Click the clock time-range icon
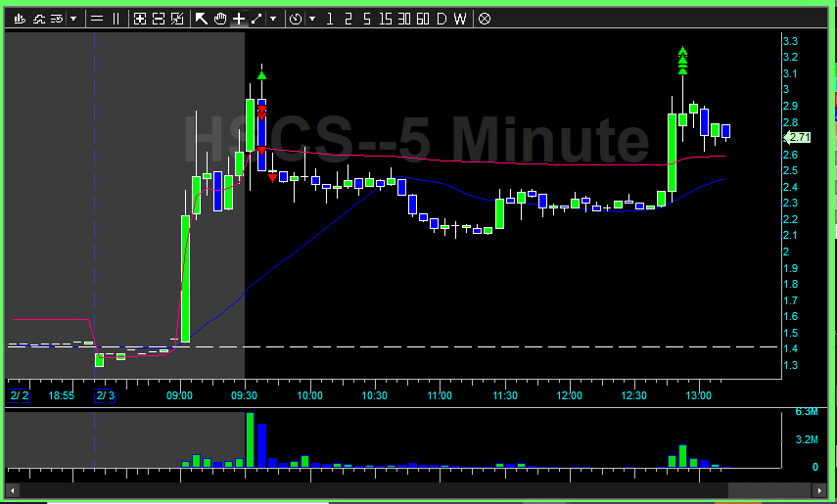The image size is (837, 504). click(296, 20)
